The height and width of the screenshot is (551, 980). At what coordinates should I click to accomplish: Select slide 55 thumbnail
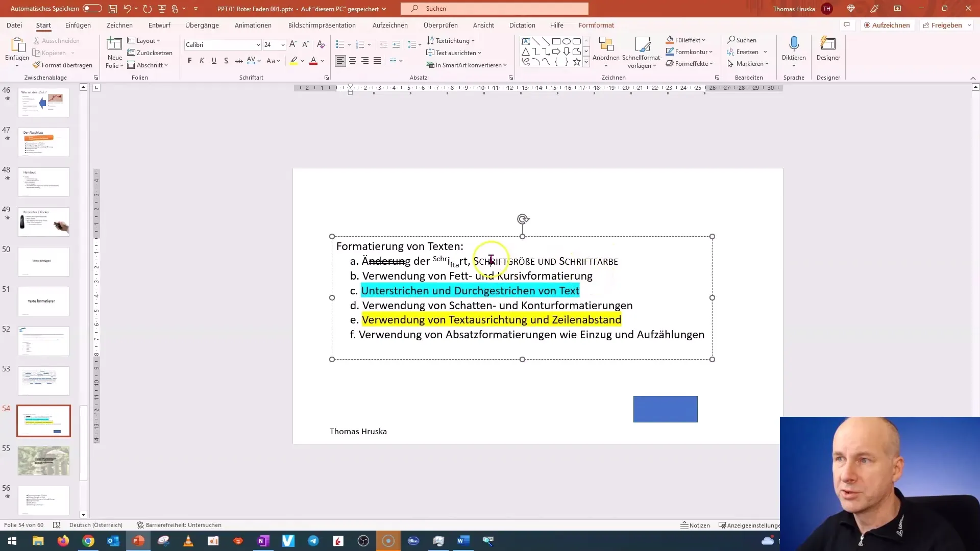pyautogui.click(x=43, y=461)
